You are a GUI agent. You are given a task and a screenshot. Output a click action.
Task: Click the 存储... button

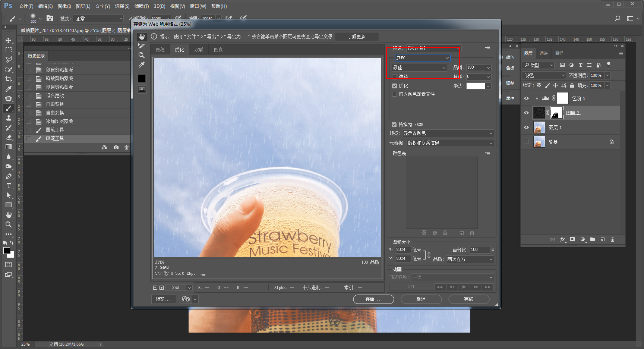point(373,299)
